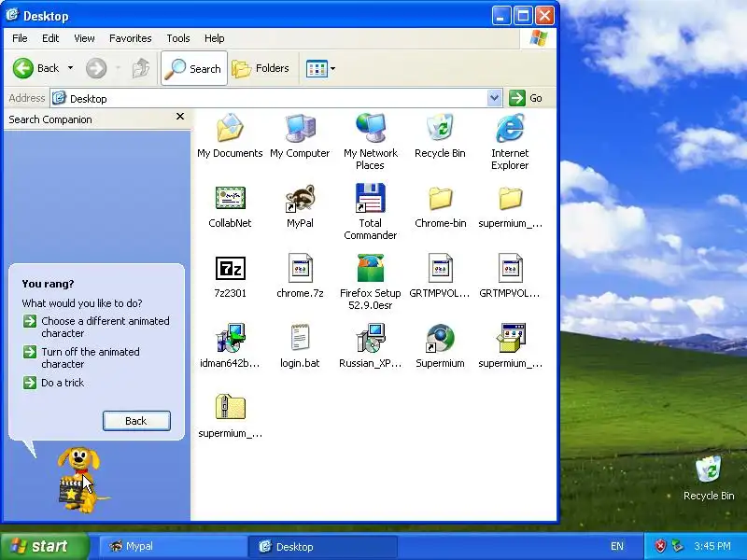Select the GRTMPVOL file at the end of its row
This screenshot has width=747, height=560.
510,268
